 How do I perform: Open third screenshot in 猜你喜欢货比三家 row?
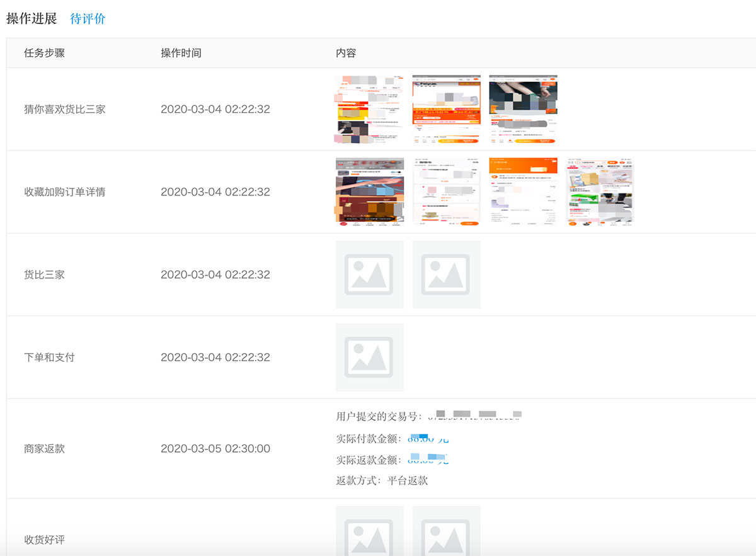[523, 109]
